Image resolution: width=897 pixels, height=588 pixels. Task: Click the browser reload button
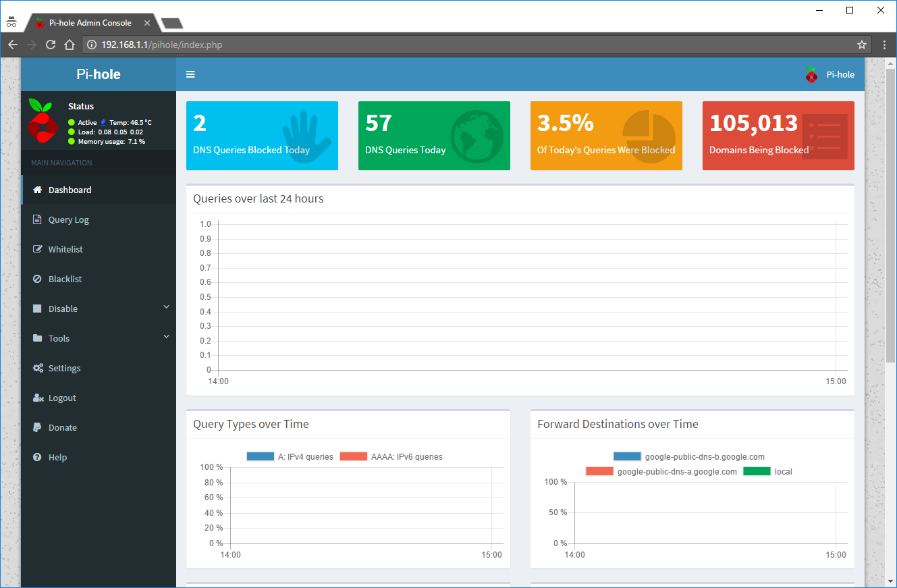pos(50,45)
